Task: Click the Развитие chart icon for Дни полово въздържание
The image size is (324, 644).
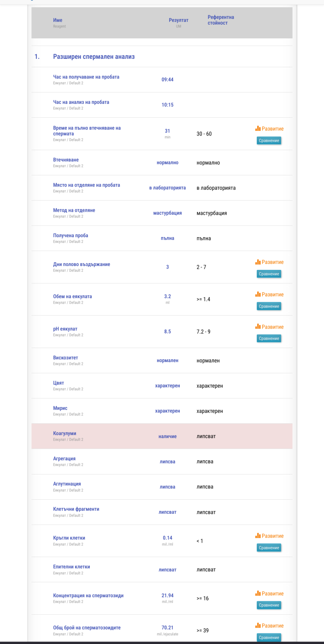Action: (x=258, y=262)
